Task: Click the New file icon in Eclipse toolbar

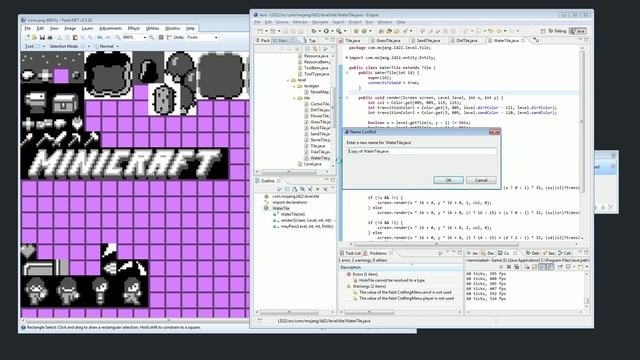Action: point(260,31)
